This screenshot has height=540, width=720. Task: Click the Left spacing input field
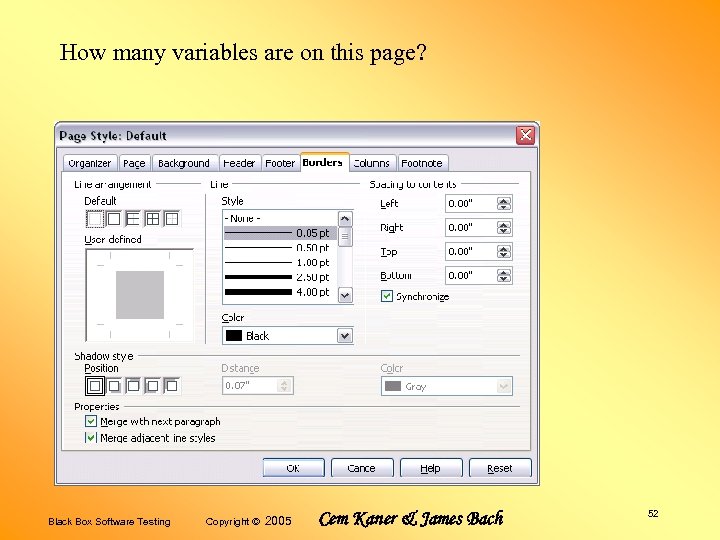tap(471, 204)
